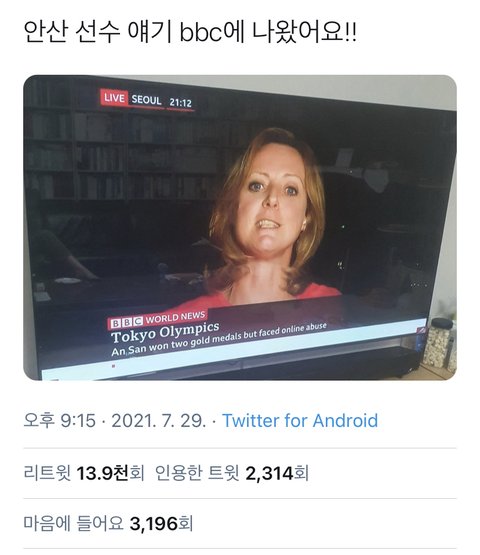Screen dimensions: 480x555
Task: Click the red LIVE badge in photo
Action: [x=114, y=97]
